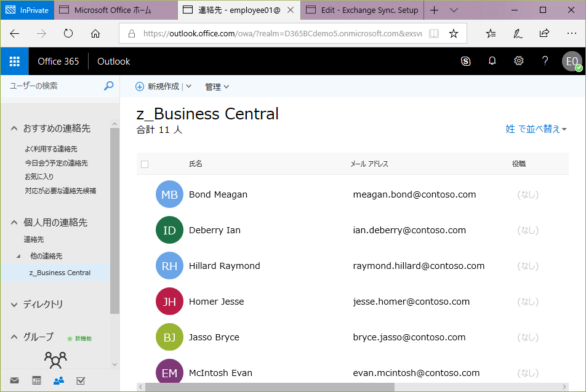
Task: Open the 管理 dropdown menu
Action: 217,87
